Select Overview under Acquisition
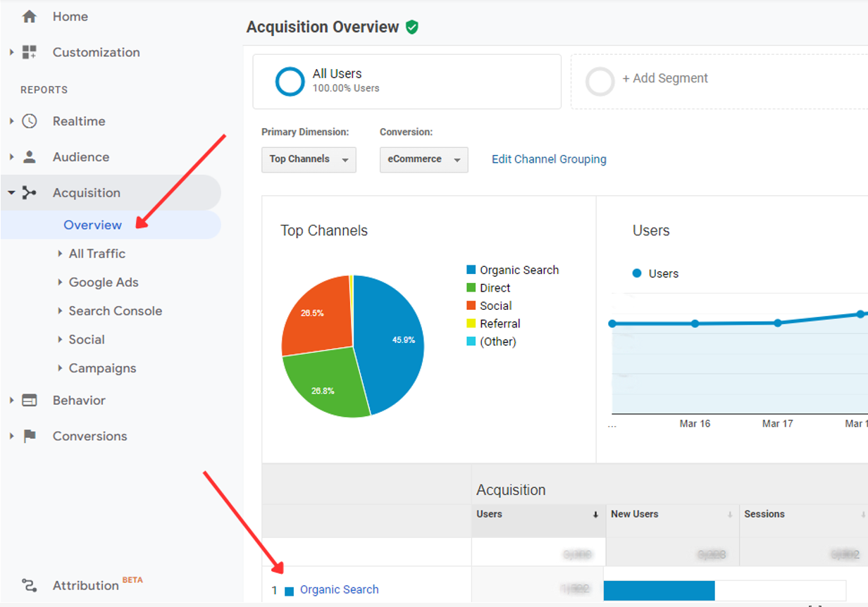 point(92,225)
